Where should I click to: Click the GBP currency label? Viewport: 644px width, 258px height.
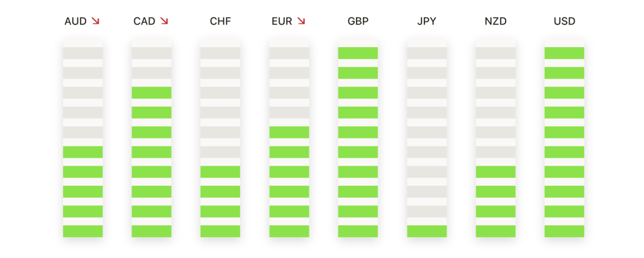[x=358, y=21]
